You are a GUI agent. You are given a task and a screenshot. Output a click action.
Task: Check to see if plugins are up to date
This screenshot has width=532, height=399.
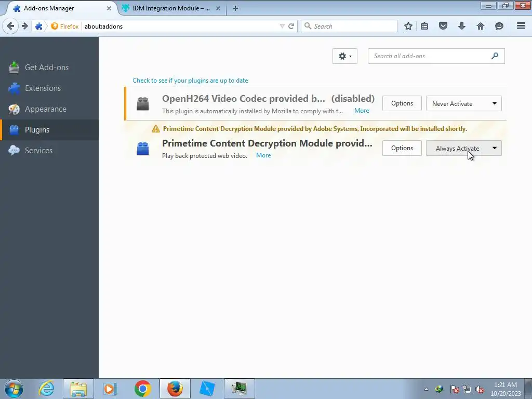click(190, 81)
